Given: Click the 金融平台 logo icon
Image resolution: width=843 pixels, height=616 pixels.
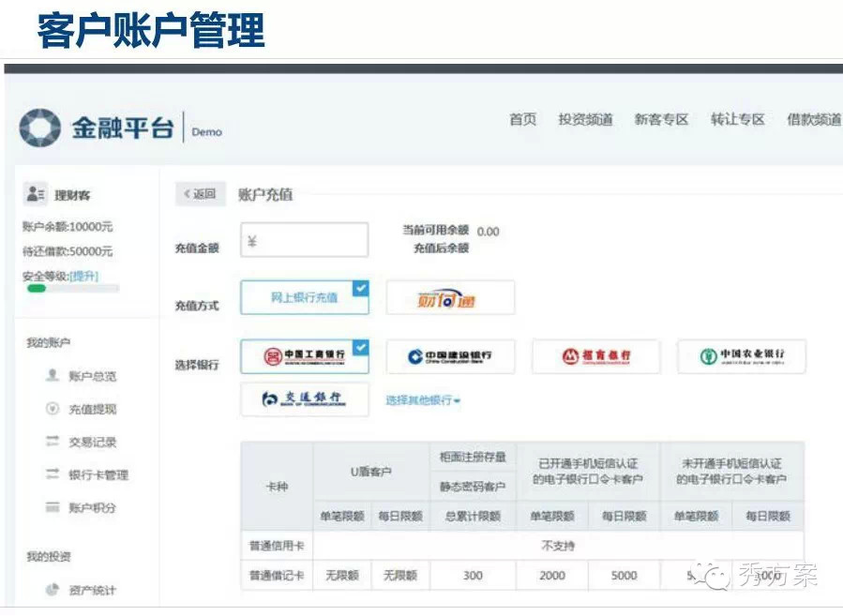Looking at the screenshot, I should (x=39, y=128).
